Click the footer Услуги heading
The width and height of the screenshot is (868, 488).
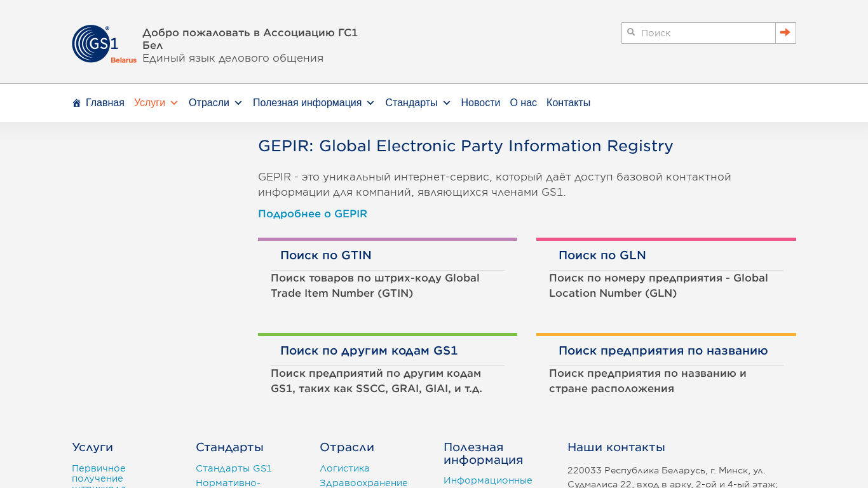pyautogui.click(x=92, y=447)
